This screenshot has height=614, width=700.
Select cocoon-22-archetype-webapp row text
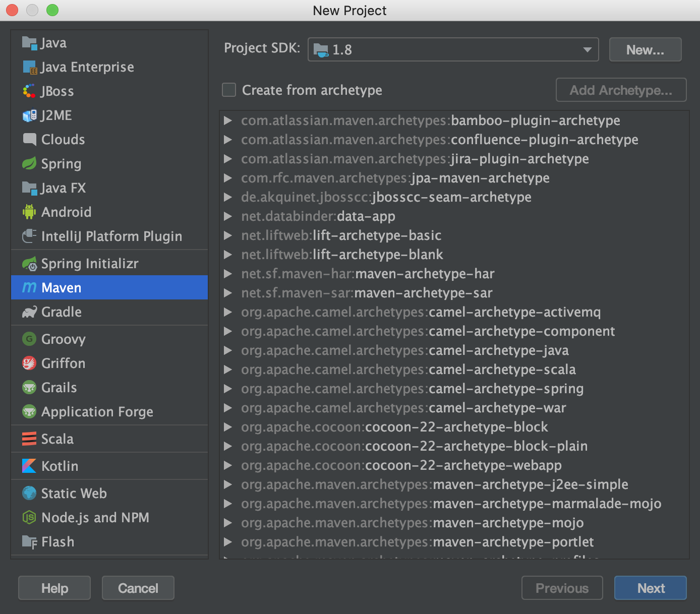(x=401, y=465)
